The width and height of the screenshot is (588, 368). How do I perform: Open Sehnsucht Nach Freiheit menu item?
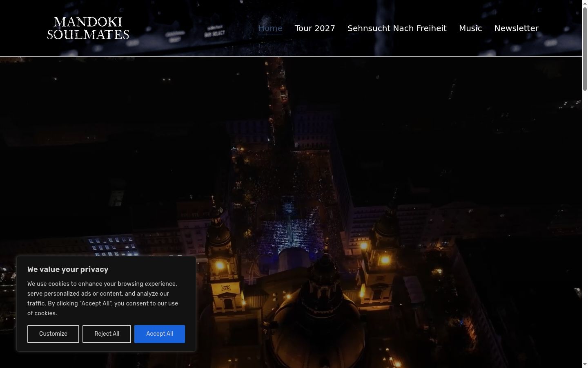click(397, 28)
